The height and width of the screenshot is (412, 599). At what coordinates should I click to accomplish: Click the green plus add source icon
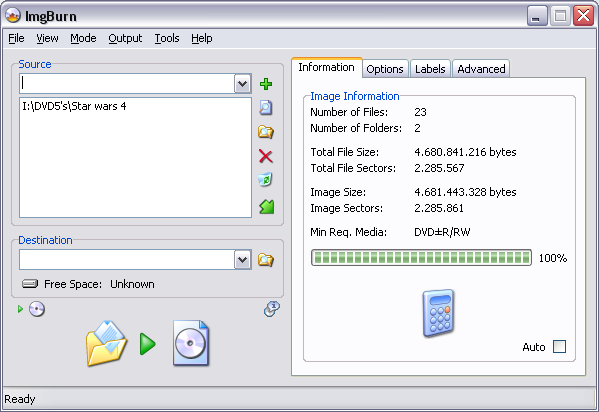[266, 84]
